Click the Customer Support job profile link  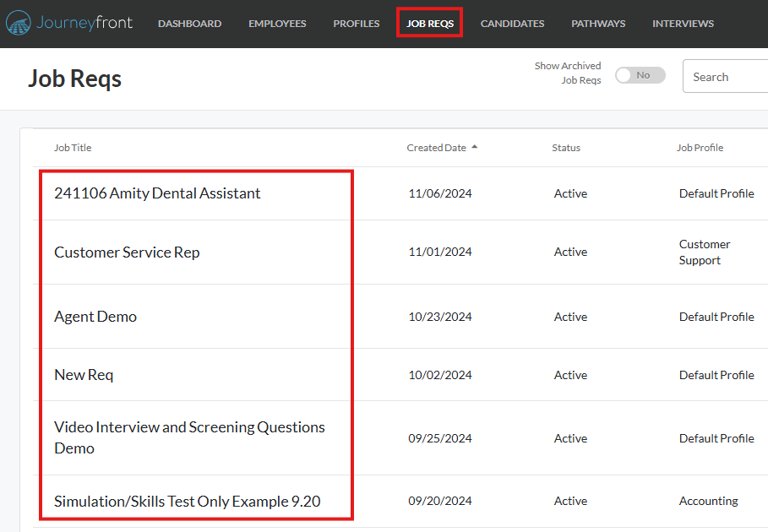point(705,252)
